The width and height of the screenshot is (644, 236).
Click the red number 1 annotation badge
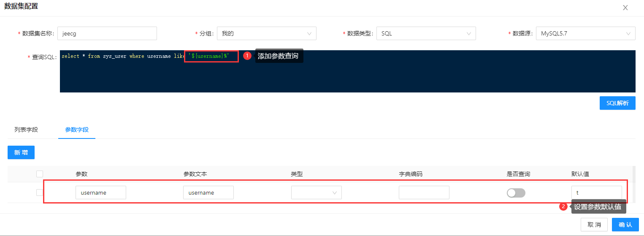point(247,56)
